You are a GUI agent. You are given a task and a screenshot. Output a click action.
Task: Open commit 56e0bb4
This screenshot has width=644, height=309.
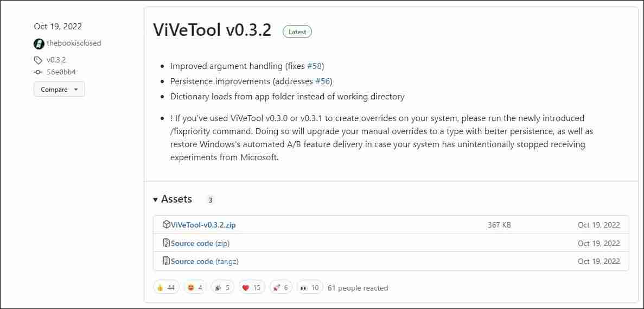(x=61, y=72)
